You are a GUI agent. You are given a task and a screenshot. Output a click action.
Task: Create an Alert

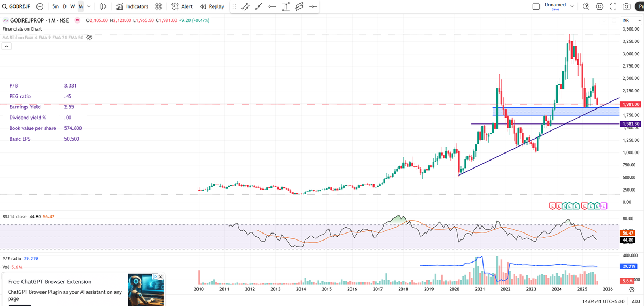[x=182, y=6]
